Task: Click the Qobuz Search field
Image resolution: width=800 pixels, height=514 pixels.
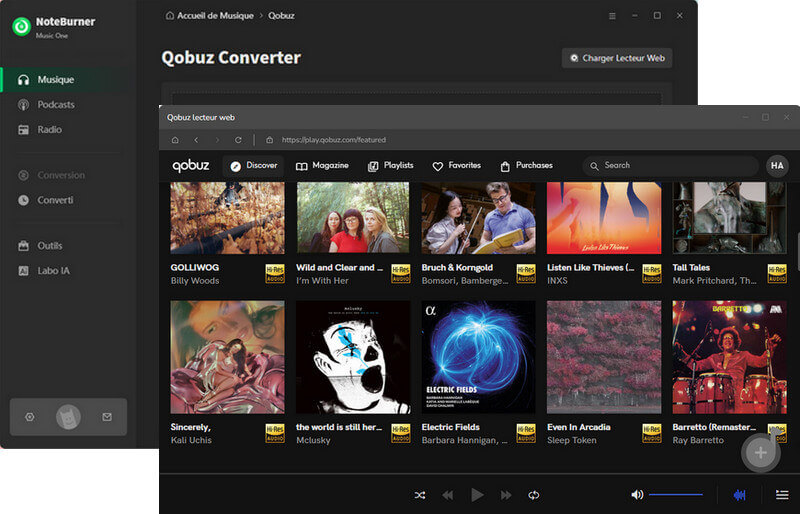Action: pyautogui.click(x=670, y=166)
